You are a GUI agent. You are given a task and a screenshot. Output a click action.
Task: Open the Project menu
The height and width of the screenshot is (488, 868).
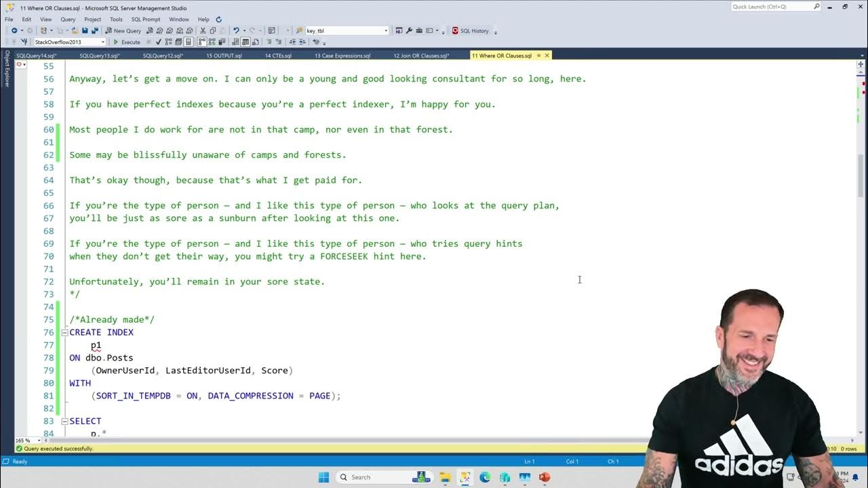pos(93,20)
